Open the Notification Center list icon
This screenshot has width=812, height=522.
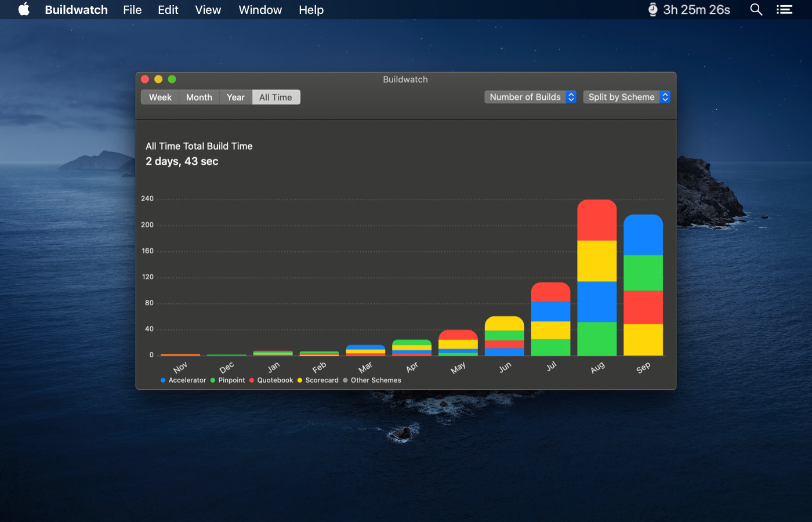(x=784, y=9)
